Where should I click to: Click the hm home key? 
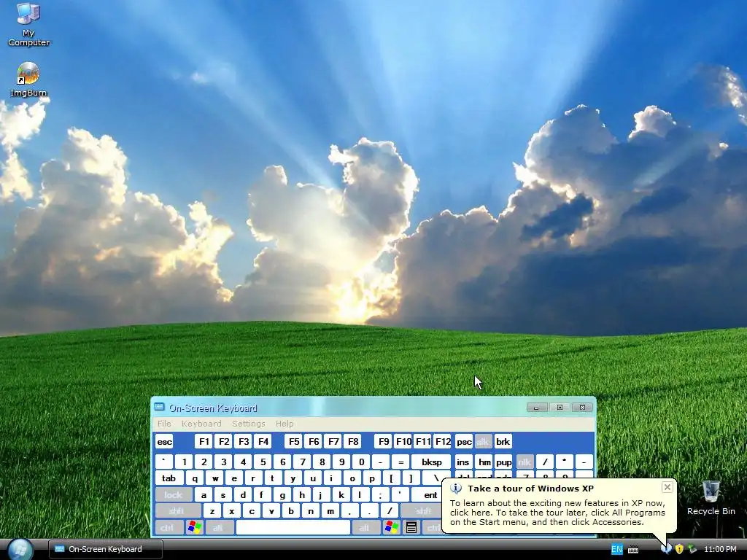coord(484,462)
